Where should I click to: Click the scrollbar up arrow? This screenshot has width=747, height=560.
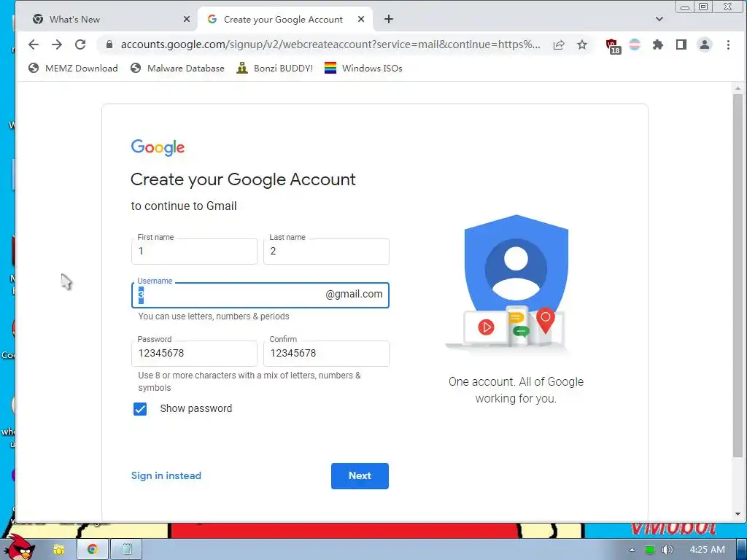738,88
